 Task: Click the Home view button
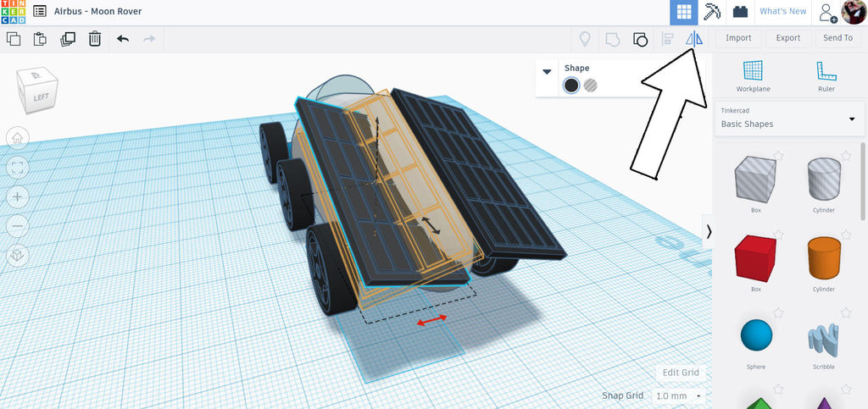pyautogui.click(x=17, y=138)
